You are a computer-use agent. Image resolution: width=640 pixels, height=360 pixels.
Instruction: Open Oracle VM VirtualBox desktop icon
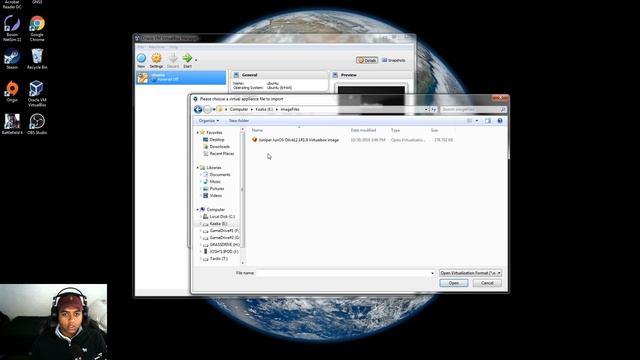click(x=37, y=94)
